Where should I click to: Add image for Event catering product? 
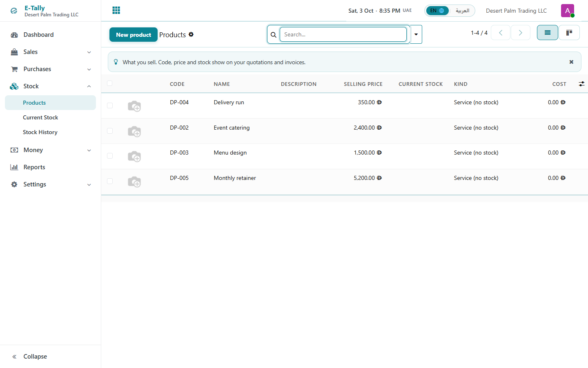tap(134, 132)
